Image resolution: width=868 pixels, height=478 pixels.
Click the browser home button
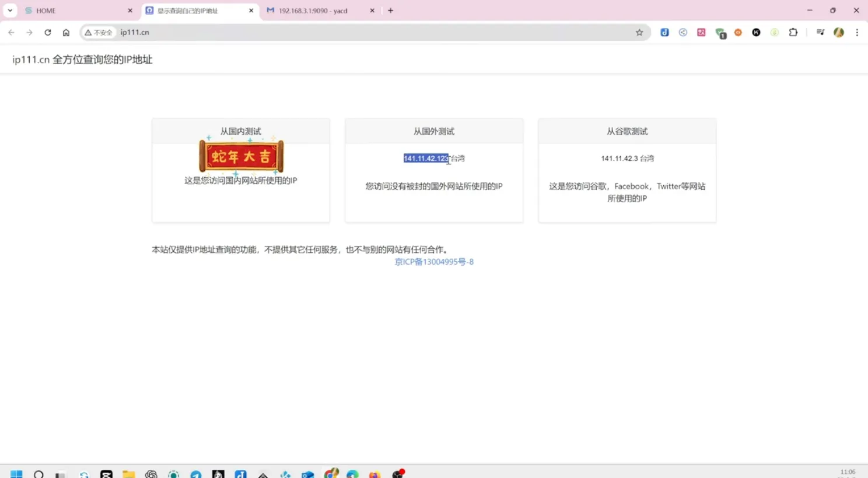[x=66, y=33]
